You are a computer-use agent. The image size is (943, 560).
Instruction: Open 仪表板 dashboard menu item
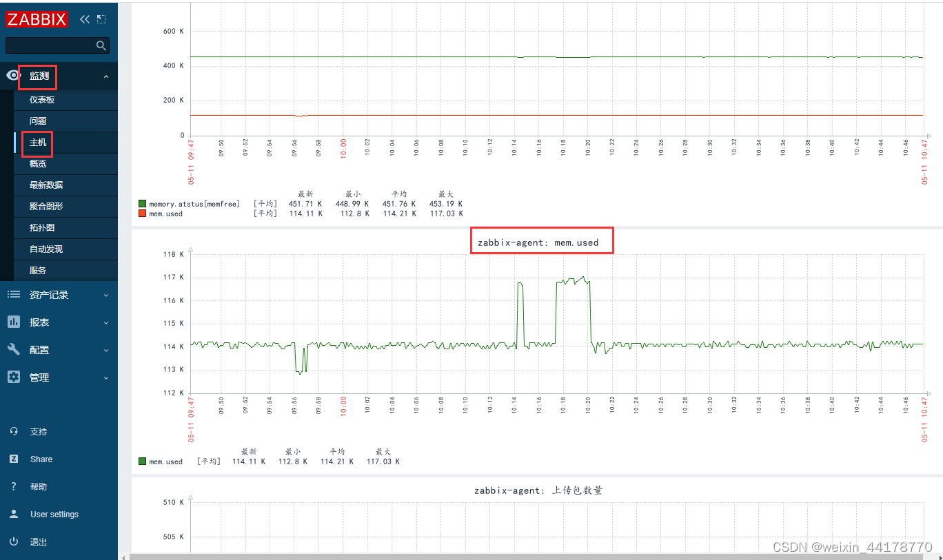coord(42,100)
